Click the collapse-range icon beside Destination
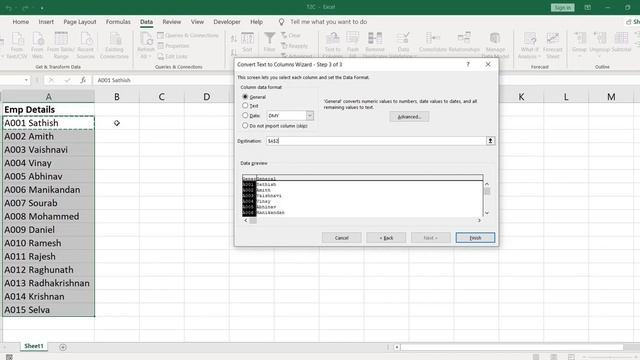Screen dimensions: 640x360 coord(490,141)
